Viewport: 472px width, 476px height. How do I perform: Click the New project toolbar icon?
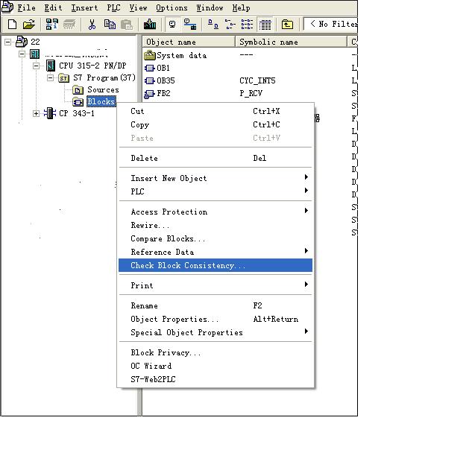[x=12, y=25]
